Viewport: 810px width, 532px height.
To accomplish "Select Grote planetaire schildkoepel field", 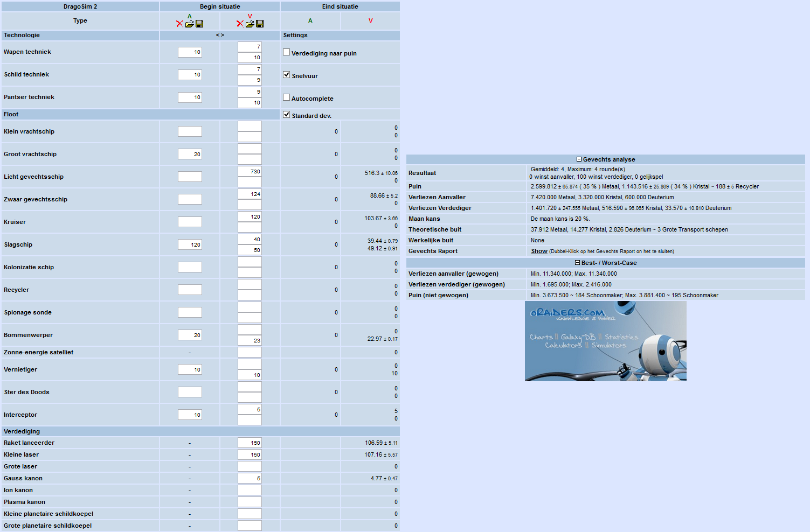I will pos(250,526).
